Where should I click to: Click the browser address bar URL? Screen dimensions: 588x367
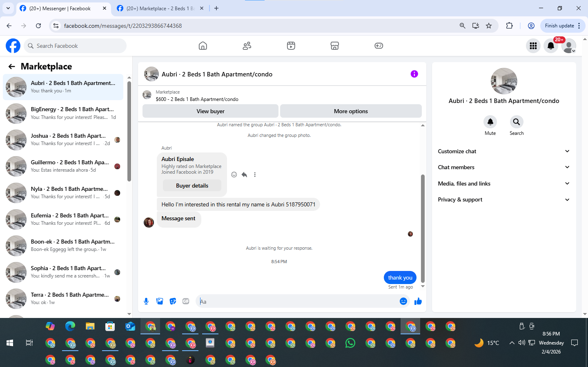(123, 26)
